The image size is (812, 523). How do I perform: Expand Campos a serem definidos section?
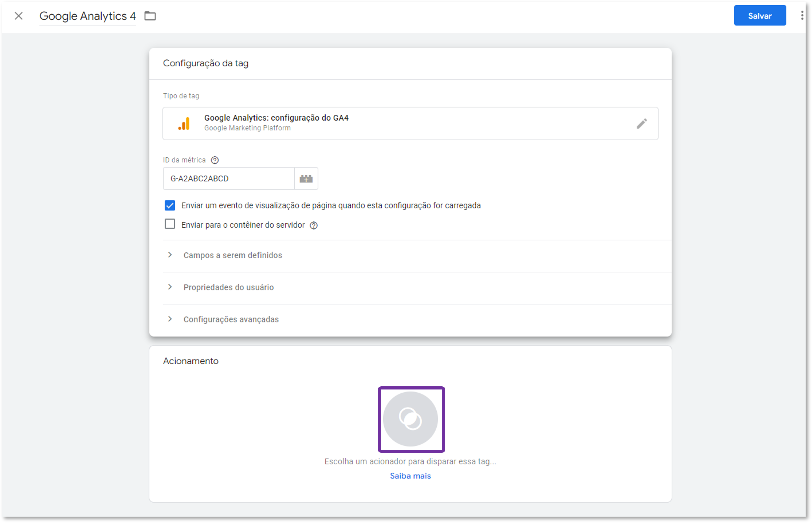[x=417, y=255]
